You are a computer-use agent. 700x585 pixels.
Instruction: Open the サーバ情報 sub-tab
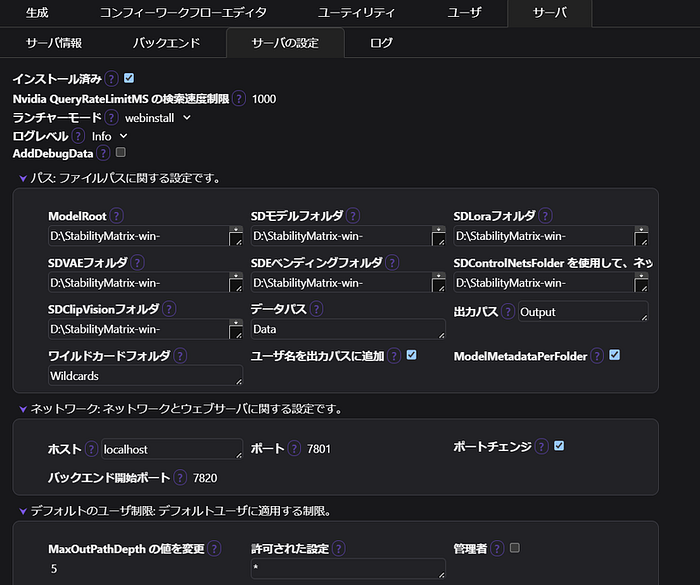pos(54,43)
